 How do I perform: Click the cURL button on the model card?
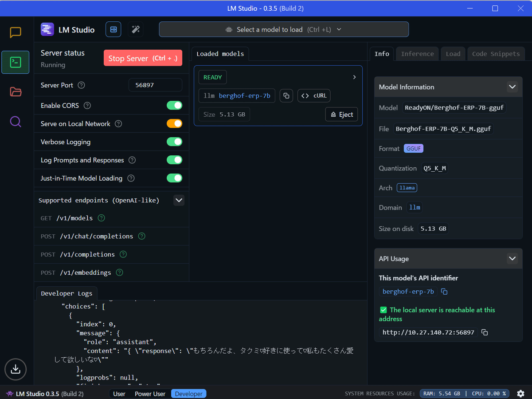pos(314,96)
